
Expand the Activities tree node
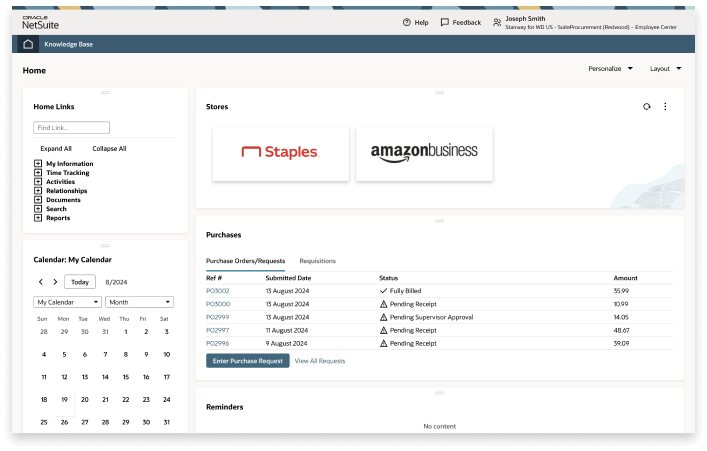pos(38,181)
